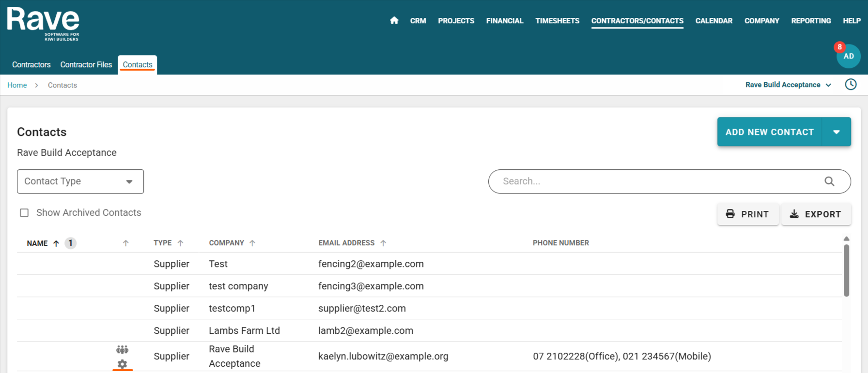This screenshot has height=373, width=868.
Task: Click the gear icon in Rave Build Acceptance row
Action: [x=122, y=364]
